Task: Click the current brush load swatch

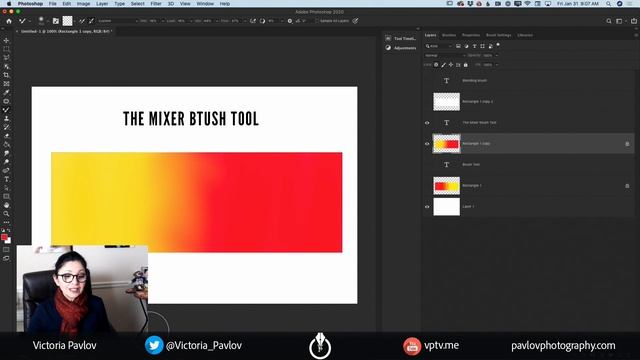Action: [x=67, y=21]
